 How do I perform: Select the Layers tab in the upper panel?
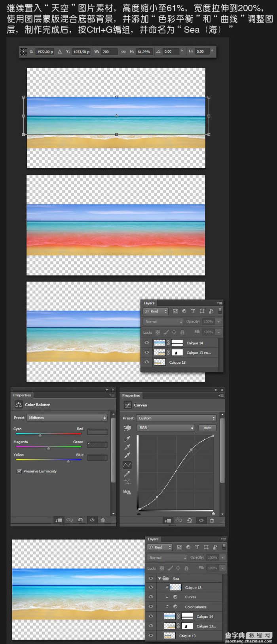pos(149,303)
